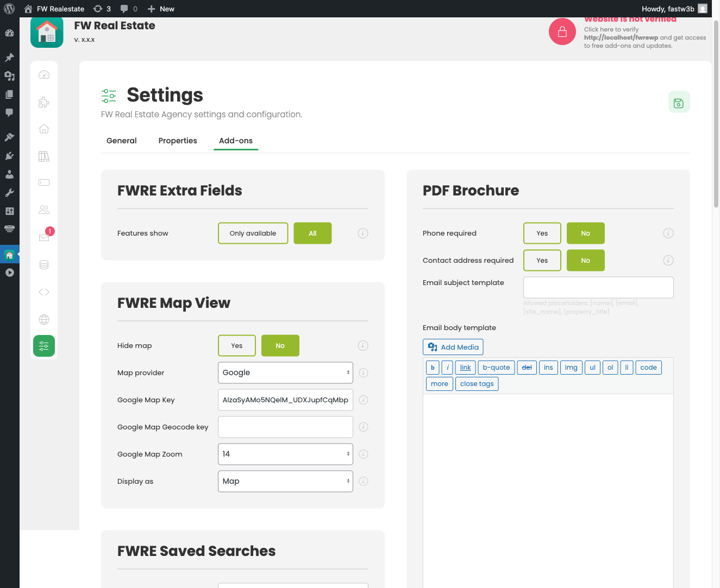Open WordPress Media library from admin sidebar
This screenshot has width=720, height=588.
click(x=9, y=76)
